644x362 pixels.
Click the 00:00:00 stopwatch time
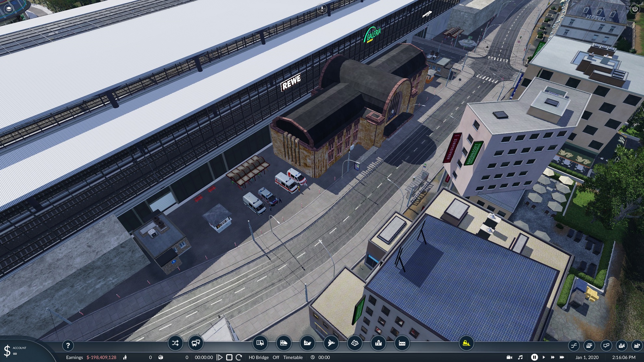click(x=204, y=357)
